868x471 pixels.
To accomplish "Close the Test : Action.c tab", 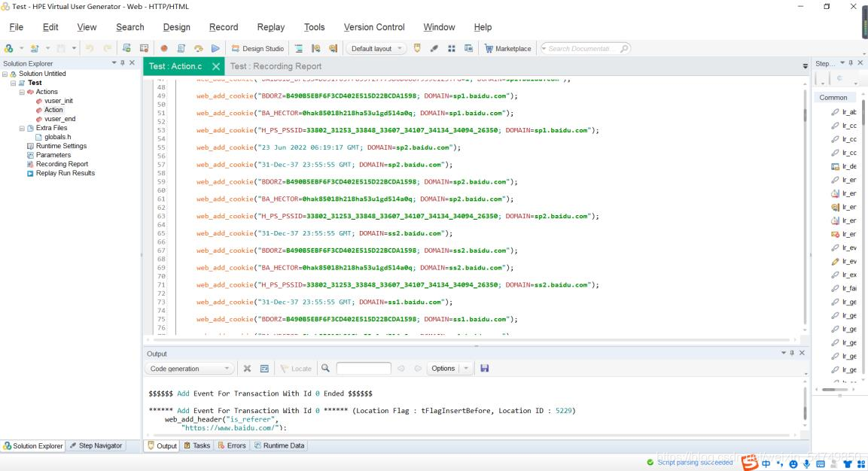I will click(215, 66).
